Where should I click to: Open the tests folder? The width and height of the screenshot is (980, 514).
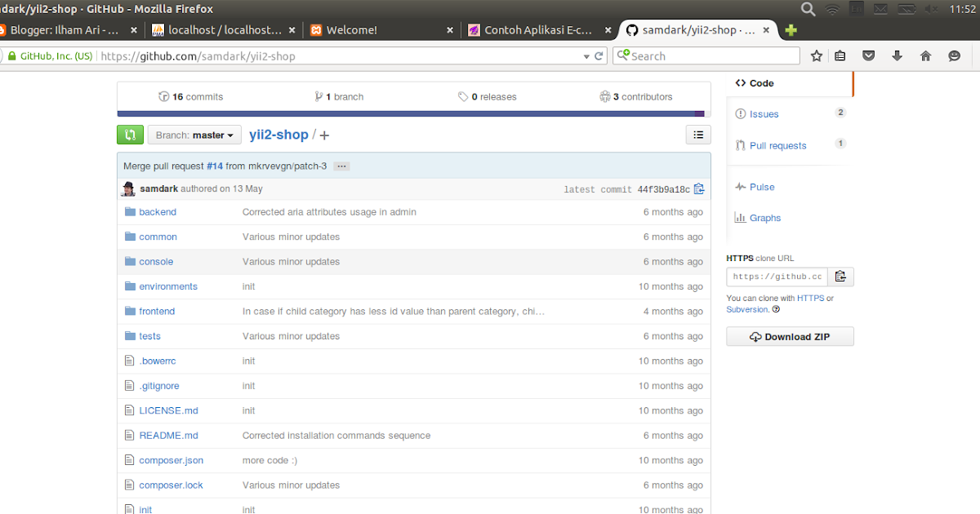coord(149,336)
